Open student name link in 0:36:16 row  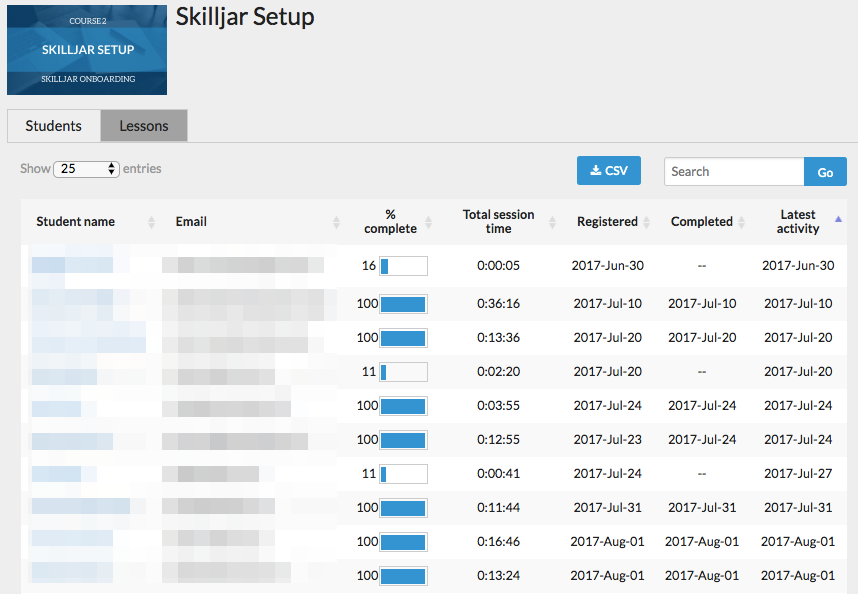[x=72, y=304]
